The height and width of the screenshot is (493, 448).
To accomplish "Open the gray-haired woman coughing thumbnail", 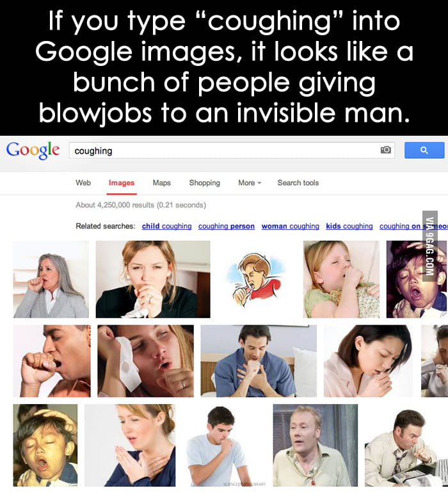I will (x=51, y=279).
